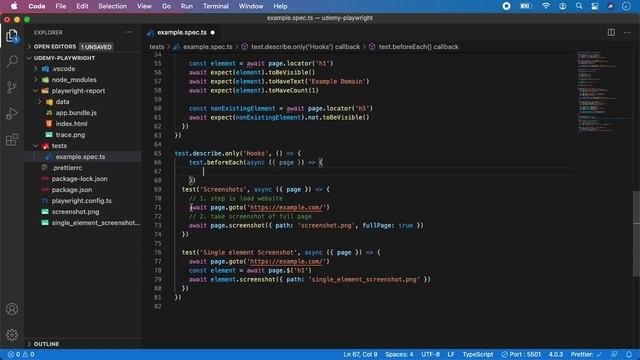Open package.json file
Screen dimensions: 640x360
tap(72, 190)
